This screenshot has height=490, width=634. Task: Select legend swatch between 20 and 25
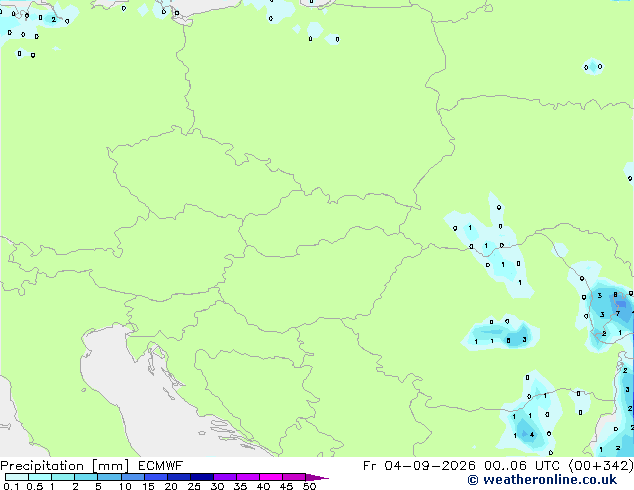pyautogui.click(x=179, y=477)
